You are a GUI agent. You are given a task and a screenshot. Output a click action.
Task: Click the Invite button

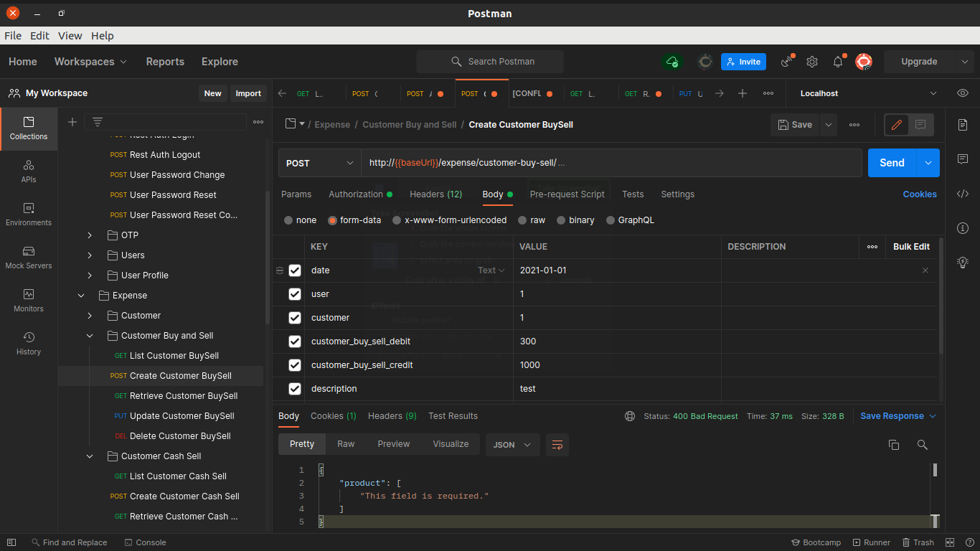pos(743,62)
